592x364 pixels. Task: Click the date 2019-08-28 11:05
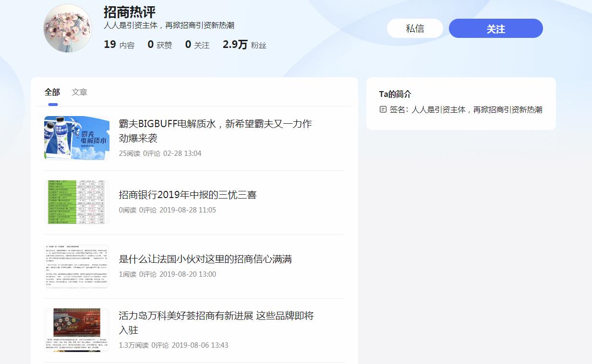(x=188, y=210)
